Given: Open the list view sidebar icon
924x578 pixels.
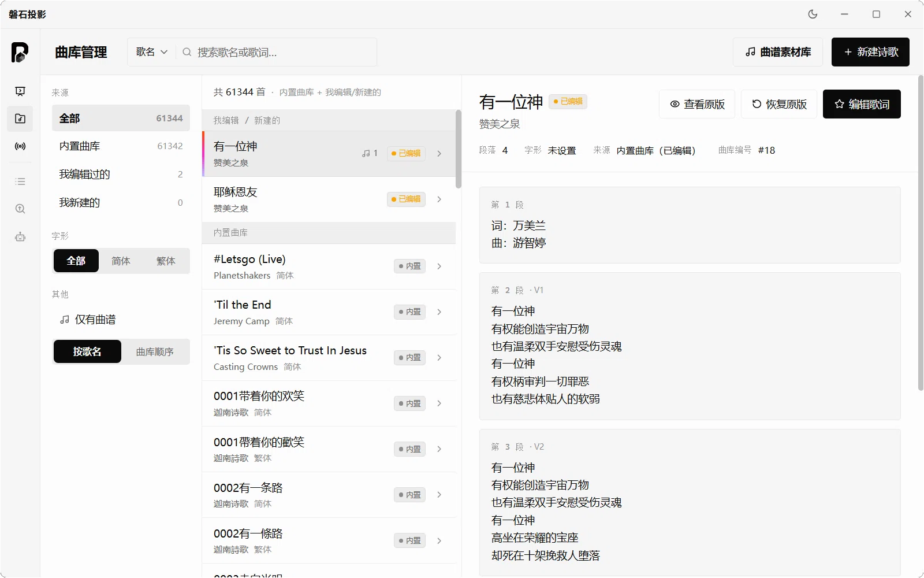Looking at the screenshot, I should click(20, 181).
